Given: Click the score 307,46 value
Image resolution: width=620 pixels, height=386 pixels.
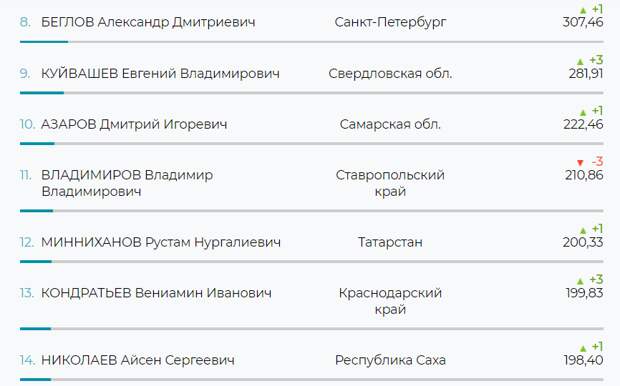Looking at the screenshot, I should point(583,22).
